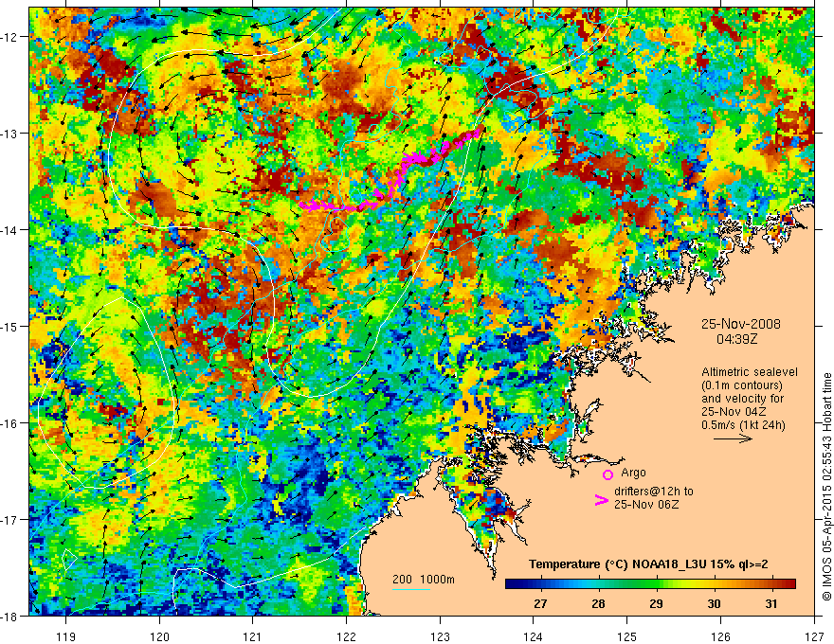
Task: Click the '25-Nov 06Z' drifter date text
Action: click(x=646, y=504)
